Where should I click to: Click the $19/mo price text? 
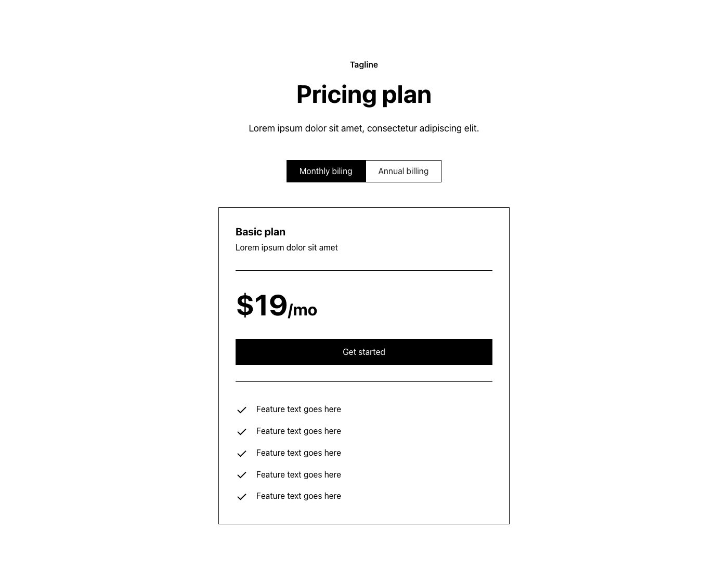tap(276, 306)
